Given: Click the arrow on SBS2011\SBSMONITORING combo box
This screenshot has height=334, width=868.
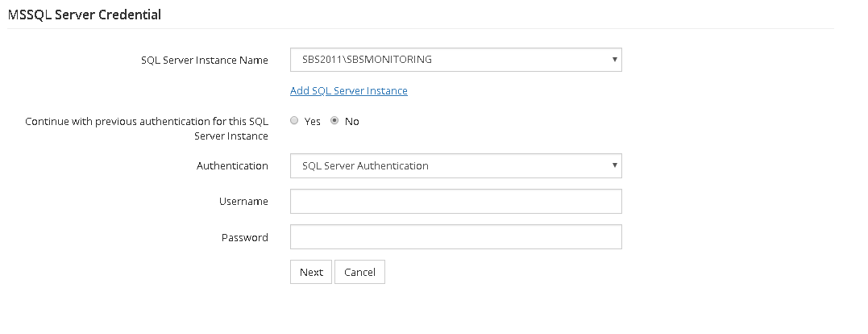Looking at the screenshot, I should 614,59.
